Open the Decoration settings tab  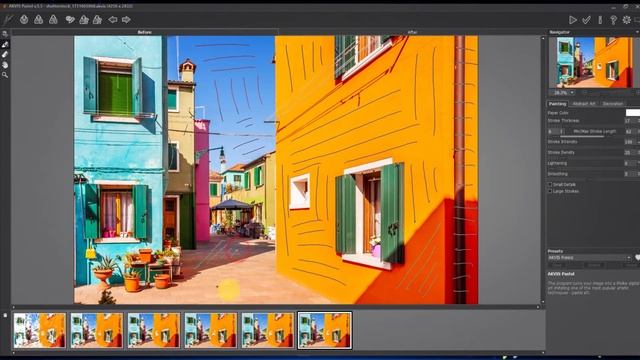coord(613,104)
